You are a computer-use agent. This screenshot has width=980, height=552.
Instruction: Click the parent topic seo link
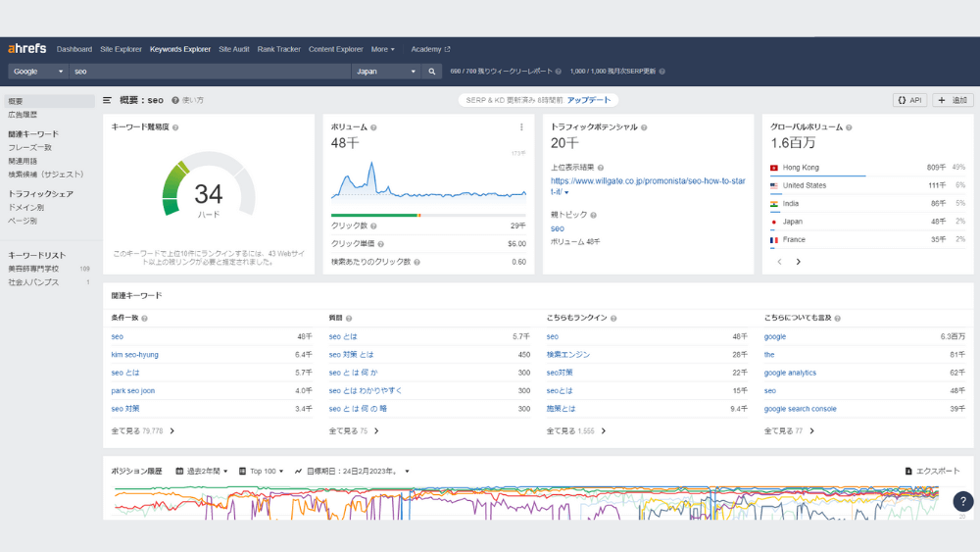click(x=558, y=228)
